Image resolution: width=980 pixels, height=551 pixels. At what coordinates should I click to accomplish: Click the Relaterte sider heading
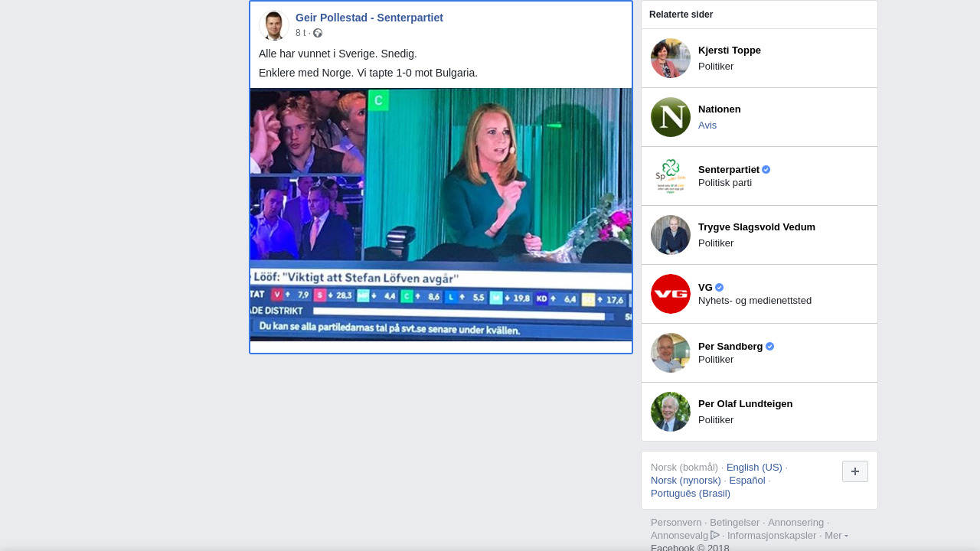(x=681, y=15)
